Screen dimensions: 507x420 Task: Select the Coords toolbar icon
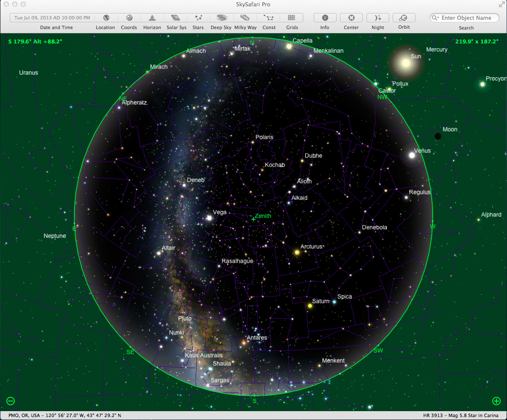(x=129, y=18)
